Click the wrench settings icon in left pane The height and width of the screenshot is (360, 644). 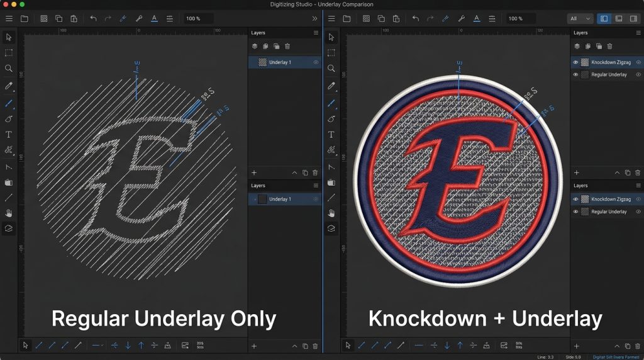tap(139, 18)
